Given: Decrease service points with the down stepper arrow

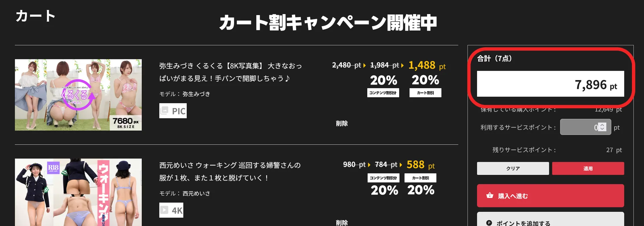Looking at the screenshot, I should [x=602, y=129].
